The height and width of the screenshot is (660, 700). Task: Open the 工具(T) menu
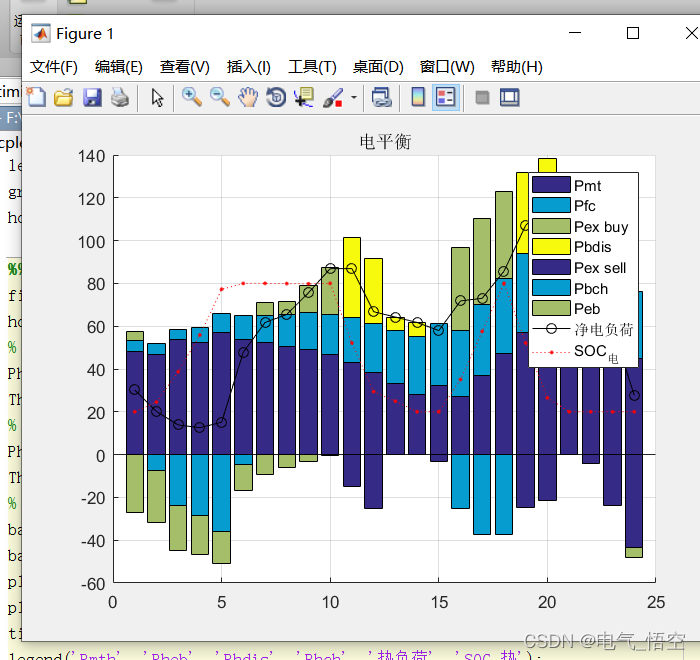312,67
